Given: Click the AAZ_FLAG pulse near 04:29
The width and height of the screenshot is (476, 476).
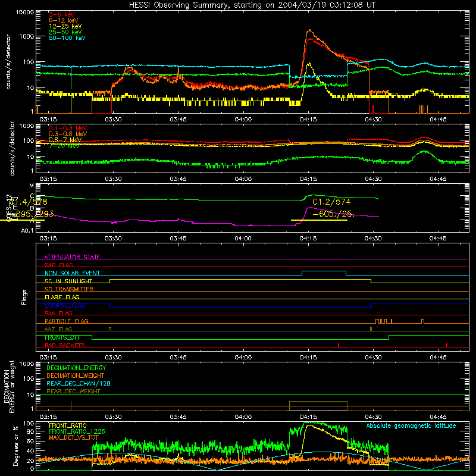Looking at the screenshot, I should click(x=371, y=329).
